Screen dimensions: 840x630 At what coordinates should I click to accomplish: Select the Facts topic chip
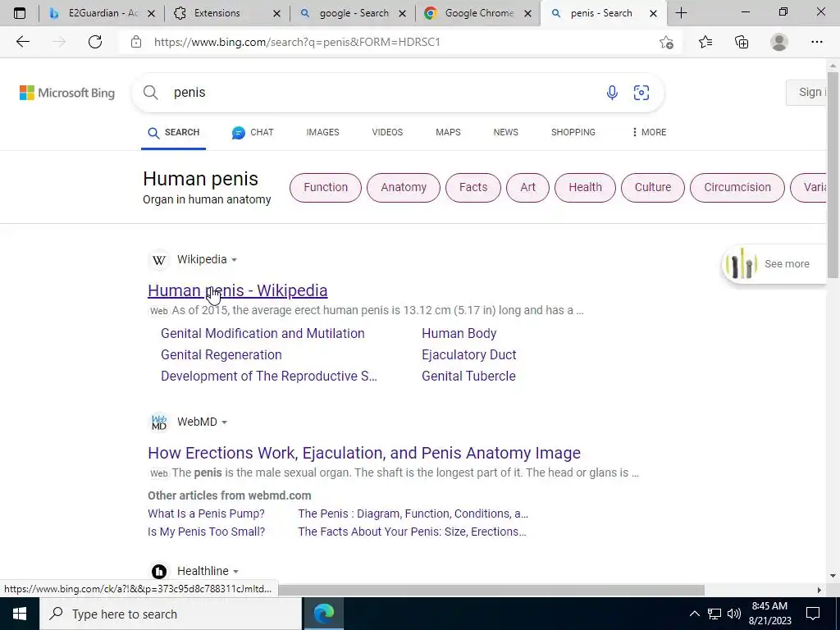click(473, 188)
